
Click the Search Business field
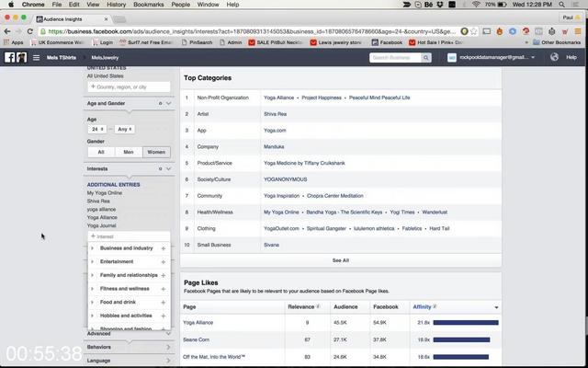pos(395,57)
